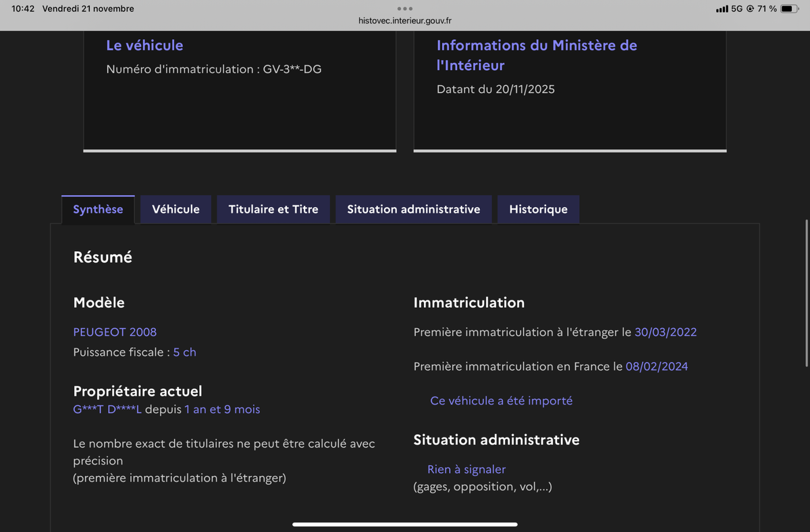Click the "Rien à signaler" status text
The height and width of the screenshot is (532, 810).
click(x=466, y=469)
